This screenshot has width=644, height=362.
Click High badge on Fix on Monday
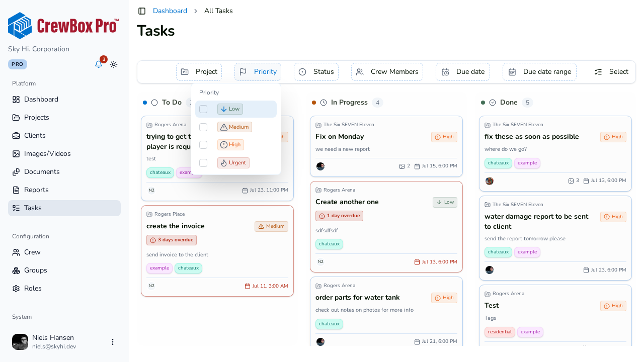click(x=444, y=137)
